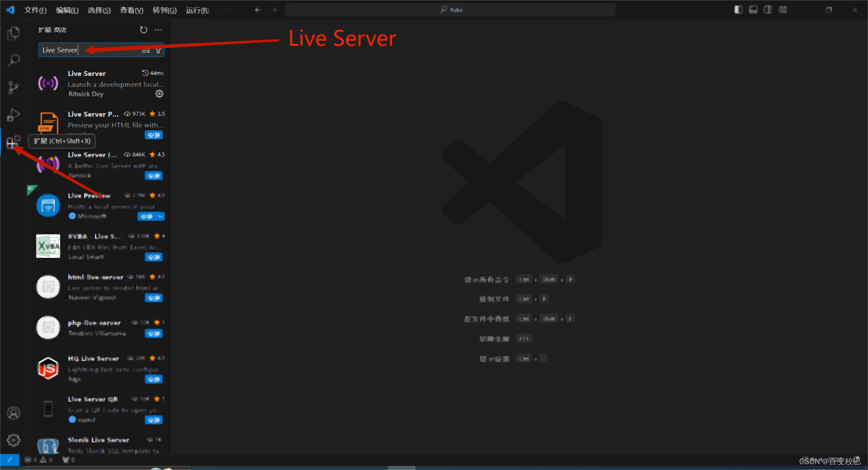
Task: Open Live Server extension's gear settings icon
Action: pyautogui.click(x=159, y=94)
